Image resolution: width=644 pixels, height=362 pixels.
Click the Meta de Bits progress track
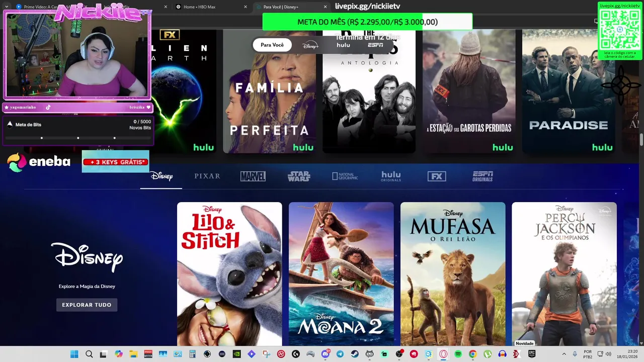(x=78, y=138)
